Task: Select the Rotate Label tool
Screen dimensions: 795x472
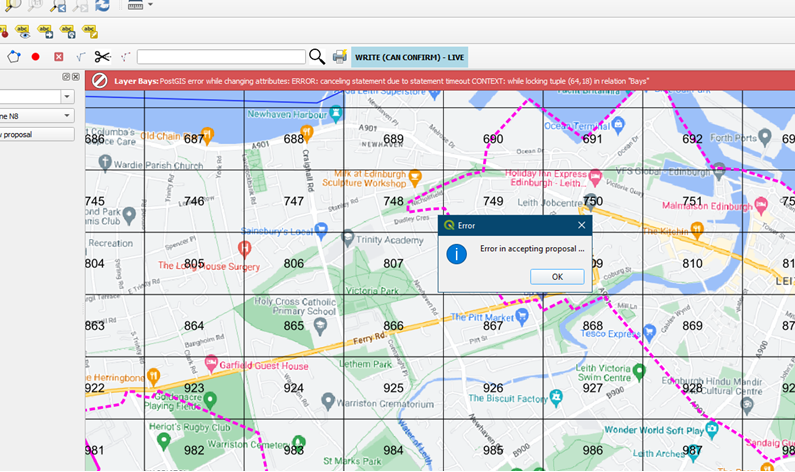Action: coord(67,32)
